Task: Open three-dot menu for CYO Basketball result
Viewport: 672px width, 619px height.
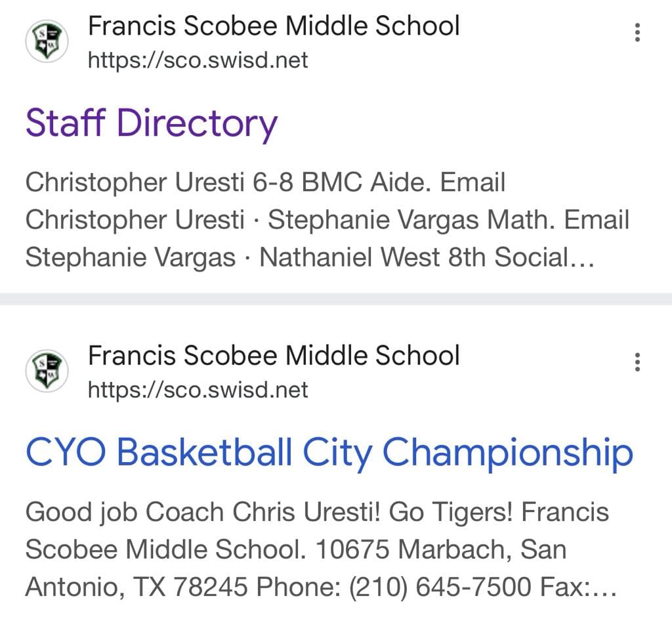Action: coord(637,362)
